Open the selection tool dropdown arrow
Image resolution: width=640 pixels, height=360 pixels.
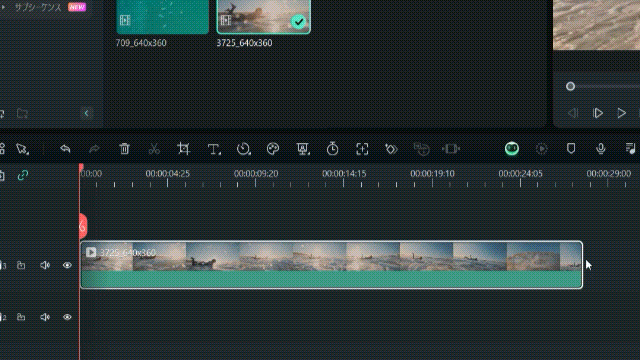pyautogui.click(x=28, y=153)
